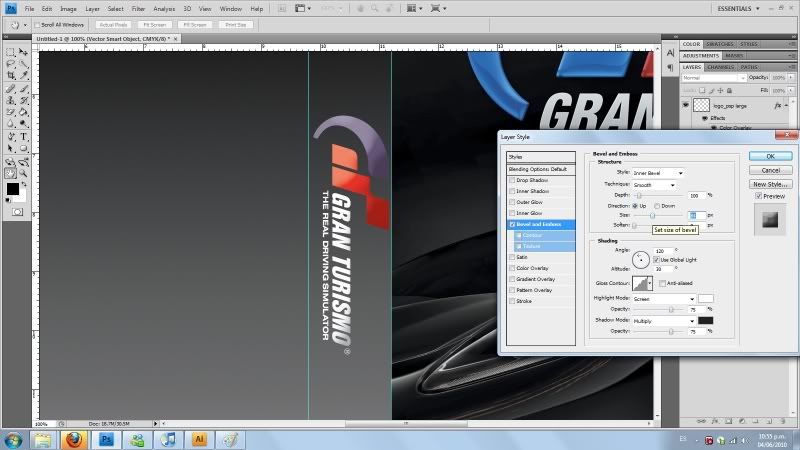Select the Clone Stamp tool

(11, 100)
